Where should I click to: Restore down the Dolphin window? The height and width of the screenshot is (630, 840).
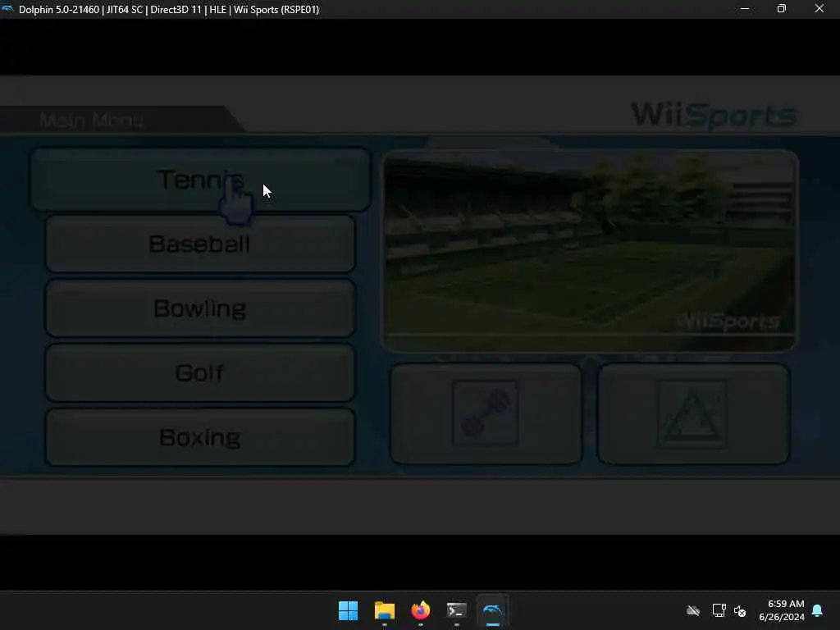[x=782, y=9]
